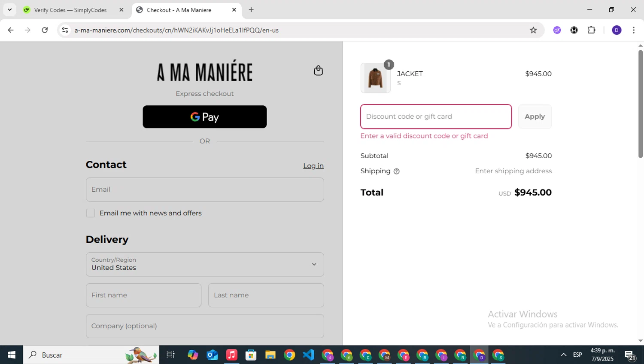Open the tab search dropdown arrow
The image size is (644, 364).
point(9,10)
